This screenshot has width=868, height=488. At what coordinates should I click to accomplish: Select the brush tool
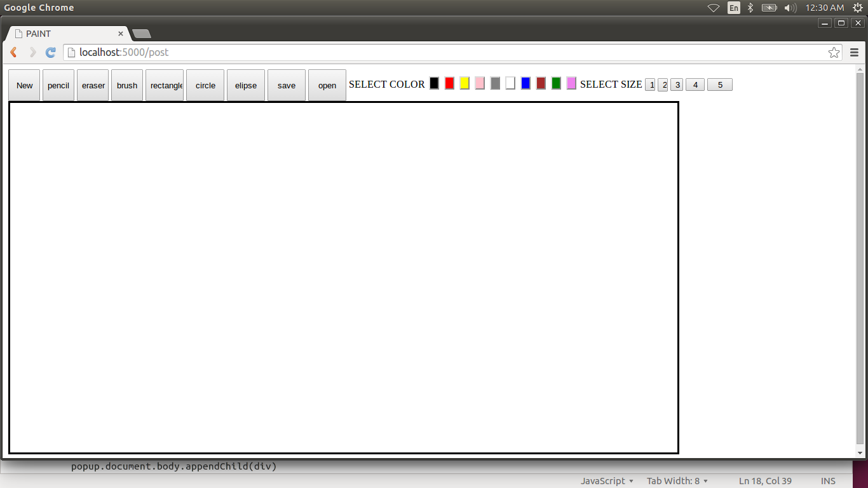pos(126,85)
